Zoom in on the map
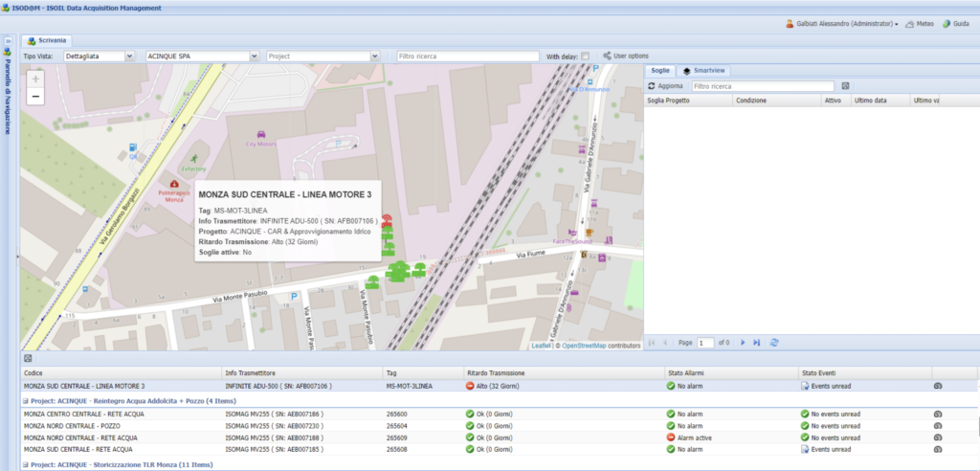The width and height of the screenshot is (980, 471). coord(35,79)
